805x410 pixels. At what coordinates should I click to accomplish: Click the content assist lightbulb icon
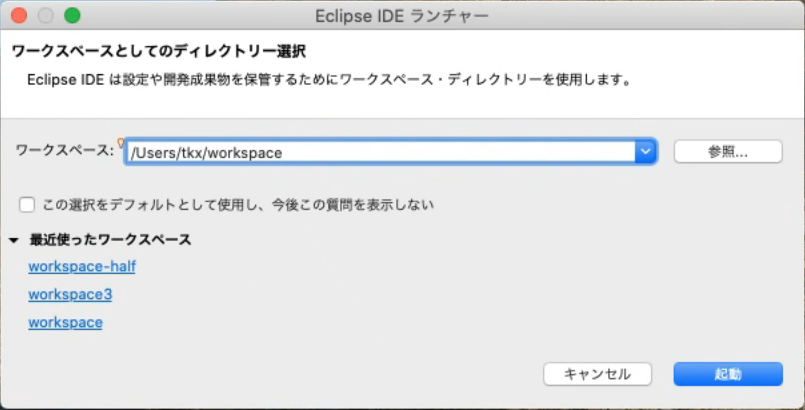(121, 143)
